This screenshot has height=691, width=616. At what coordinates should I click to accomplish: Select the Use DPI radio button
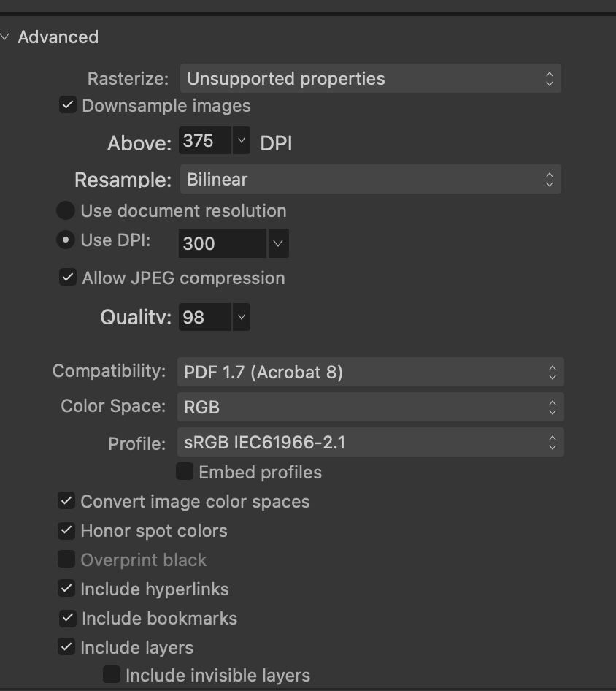click(66, 240)
